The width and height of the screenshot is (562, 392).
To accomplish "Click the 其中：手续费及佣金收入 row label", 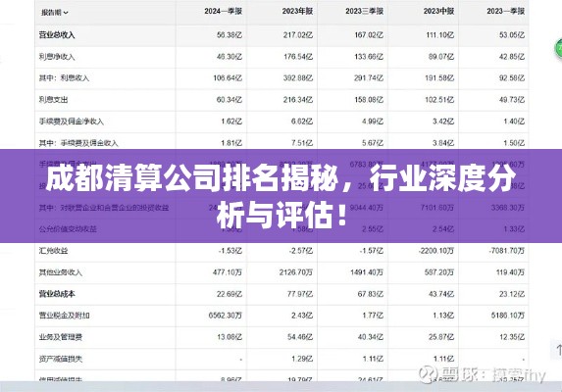I will point(78,143).
